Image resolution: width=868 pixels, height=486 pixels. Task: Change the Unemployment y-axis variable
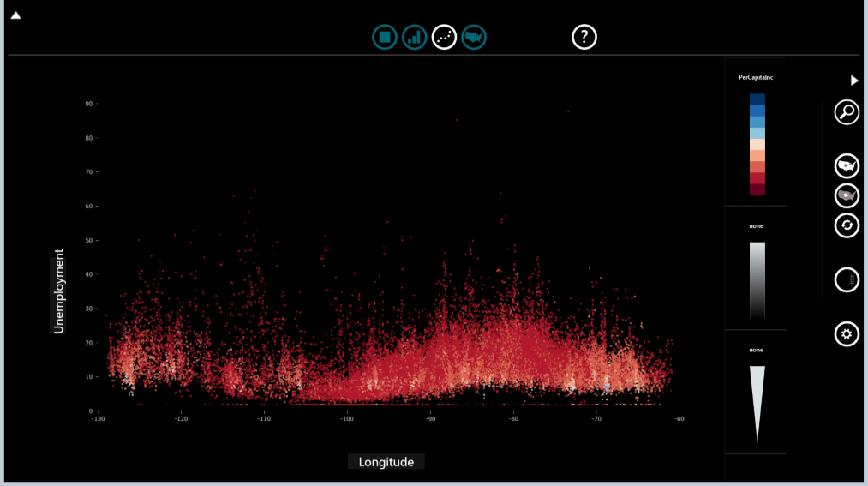59,291
